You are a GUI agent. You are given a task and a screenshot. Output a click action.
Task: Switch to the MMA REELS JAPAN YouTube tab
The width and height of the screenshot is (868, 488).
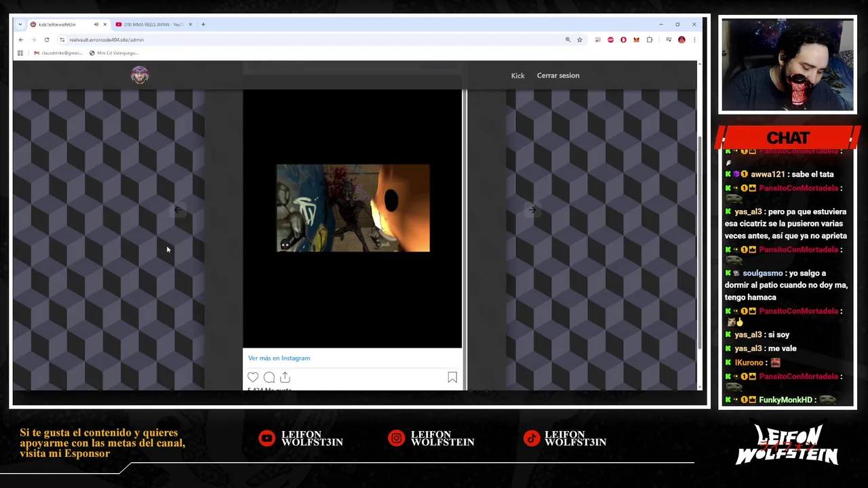[x=153, y=24]
